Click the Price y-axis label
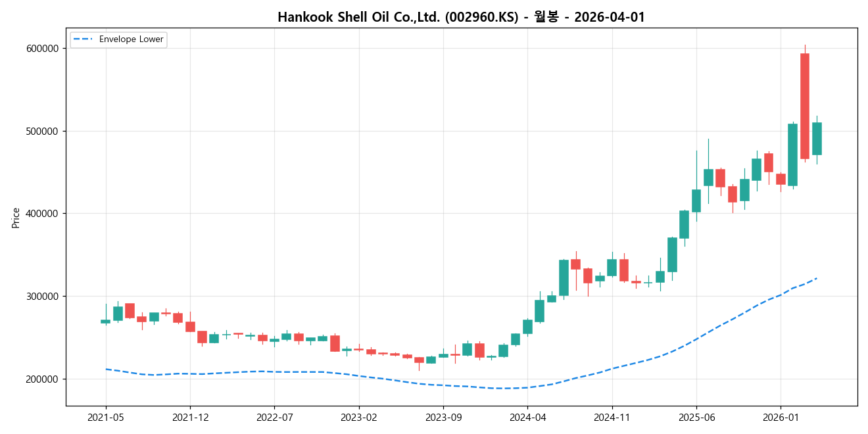 [x=16, y=217]
